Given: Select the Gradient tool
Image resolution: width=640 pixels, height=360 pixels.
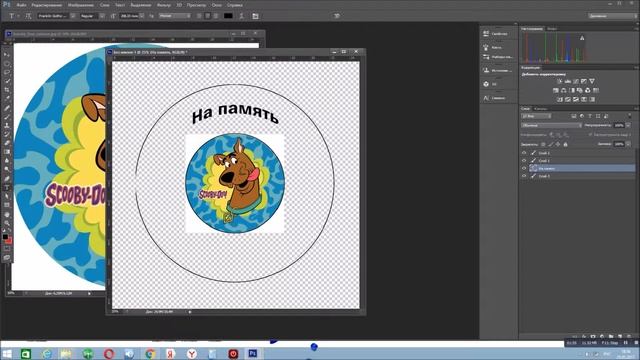Looking at the screenshot, I should click(x=7, y=152).
